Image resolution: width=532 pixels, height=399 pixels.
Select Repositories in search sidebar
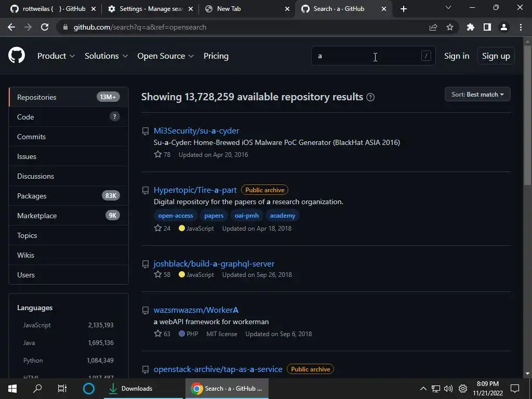tap(69, 97)
